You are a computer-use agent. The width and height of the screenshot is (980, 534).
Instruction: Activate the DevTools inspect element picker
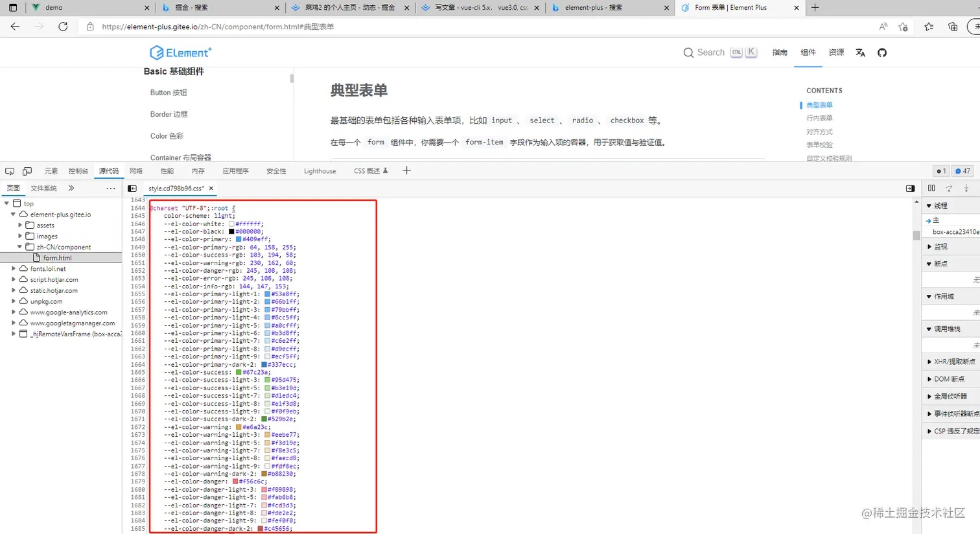click(x=10, y=171)
